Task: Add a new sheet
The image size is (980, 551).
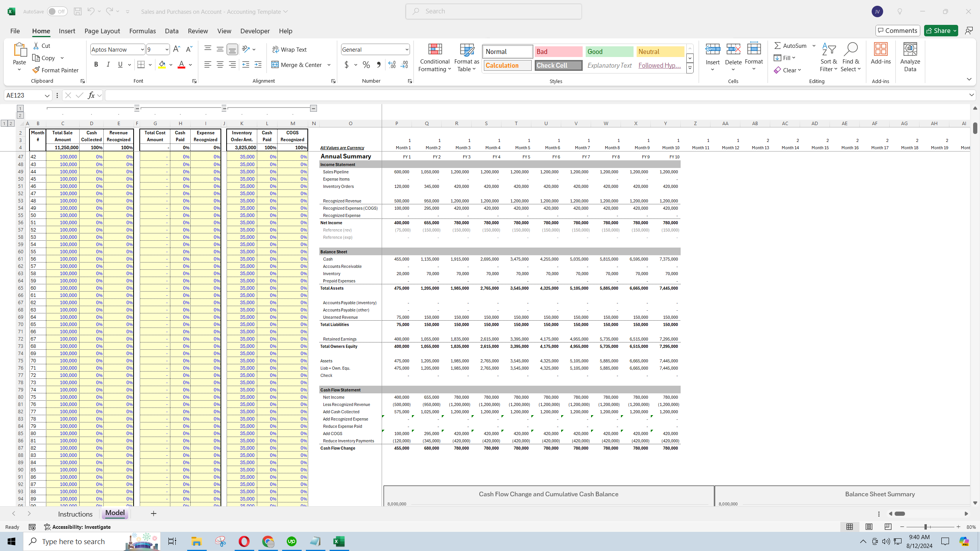Action: click(x=154, y=514)
